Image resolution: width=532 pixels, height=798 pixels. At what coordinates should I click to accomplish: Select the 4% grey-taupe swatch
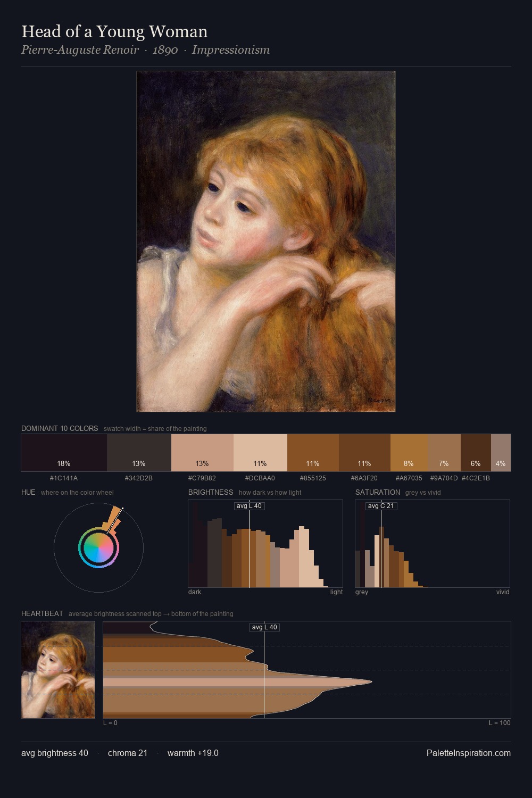(501, 453)
